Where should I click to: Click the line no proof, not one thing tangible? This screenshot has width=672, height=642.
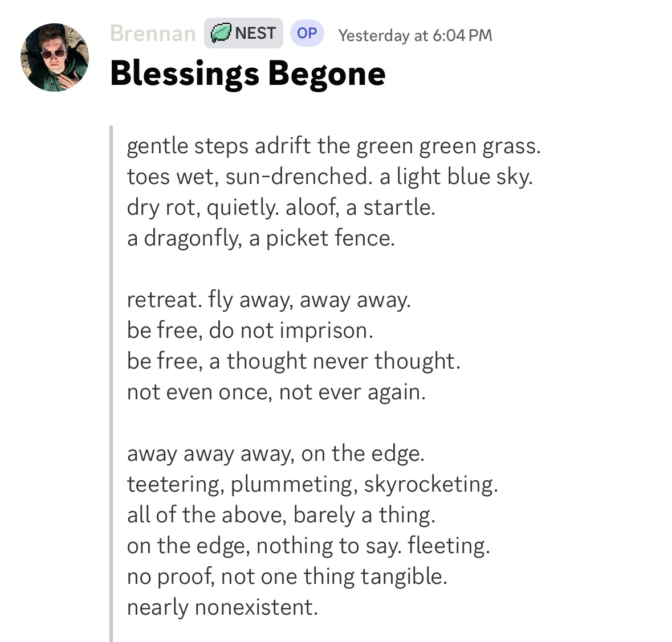287,576
